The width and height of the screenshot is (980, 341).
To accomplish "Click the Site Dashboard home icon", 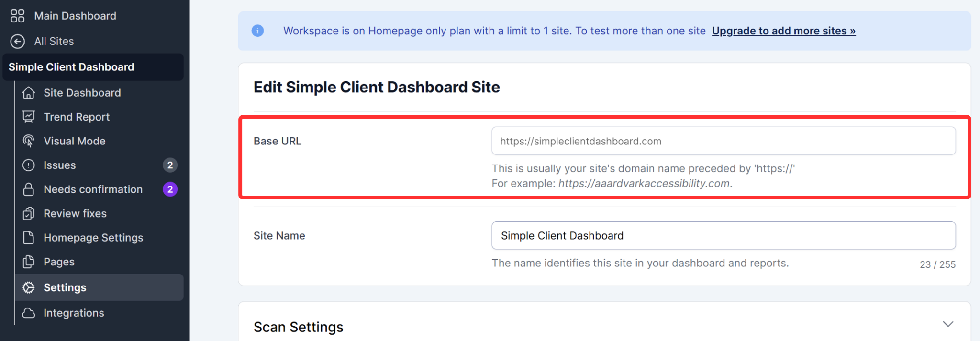I will point(29,93).
